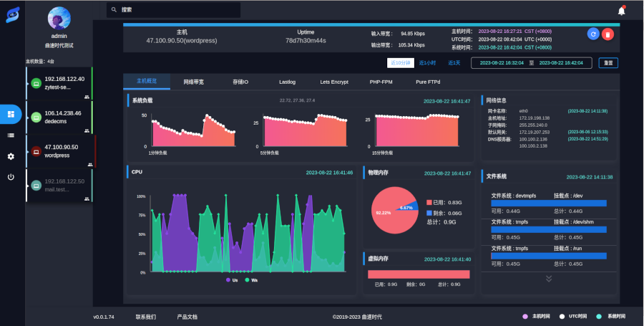Select host 106.14.238.46 dedecms
The height and width of the screenshot is (326, 644).
click(59, 118)
